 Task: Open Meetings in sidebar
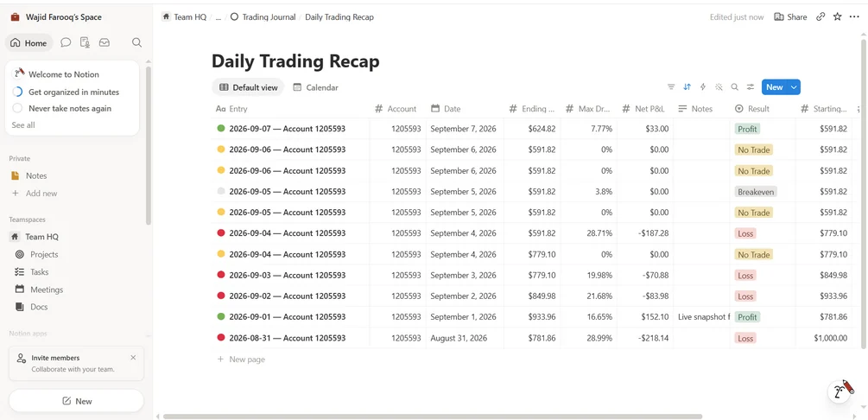(x=47, y=290)
